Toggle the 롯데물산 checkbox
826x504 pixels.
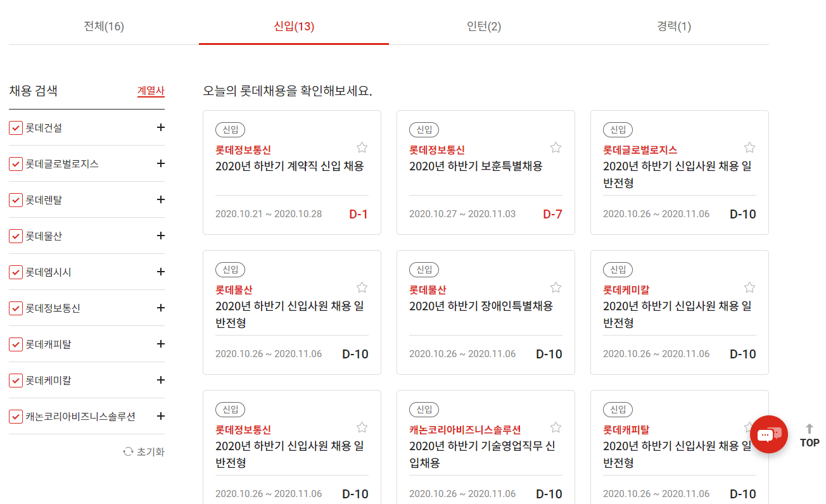[16, 236]
